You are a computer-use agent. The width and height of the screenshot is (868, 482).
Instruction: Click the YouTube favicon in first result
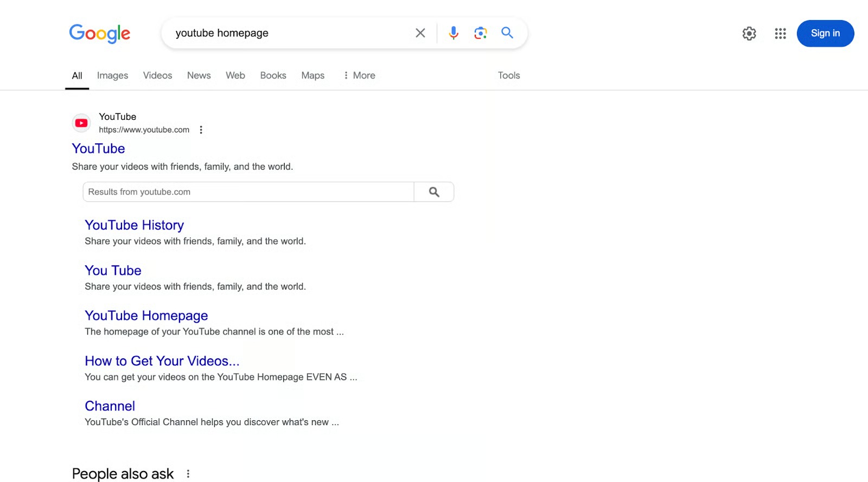pos(81,123)
